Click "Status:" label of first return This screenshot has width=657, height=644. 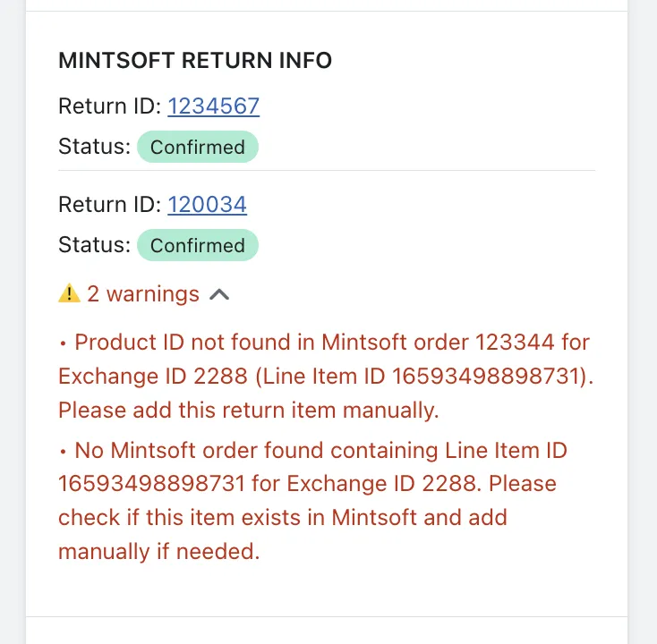pos(95,148)
